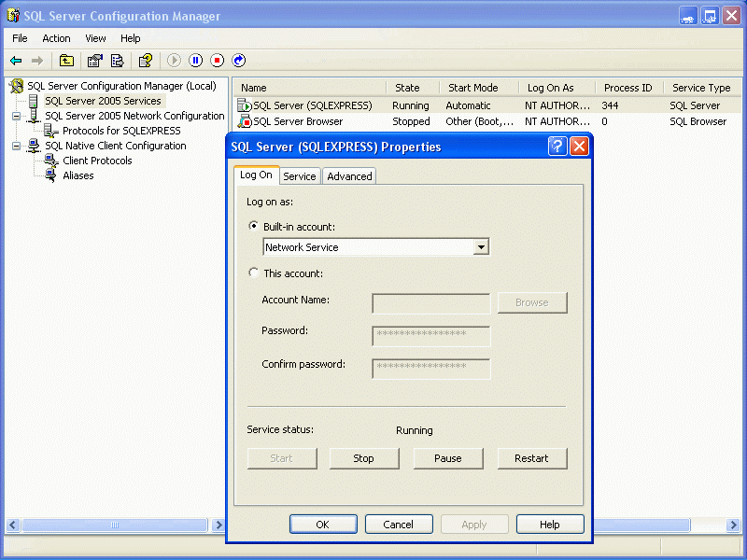
Task: Click the Help question mark toolbar icon
Action: click(145, 61)
